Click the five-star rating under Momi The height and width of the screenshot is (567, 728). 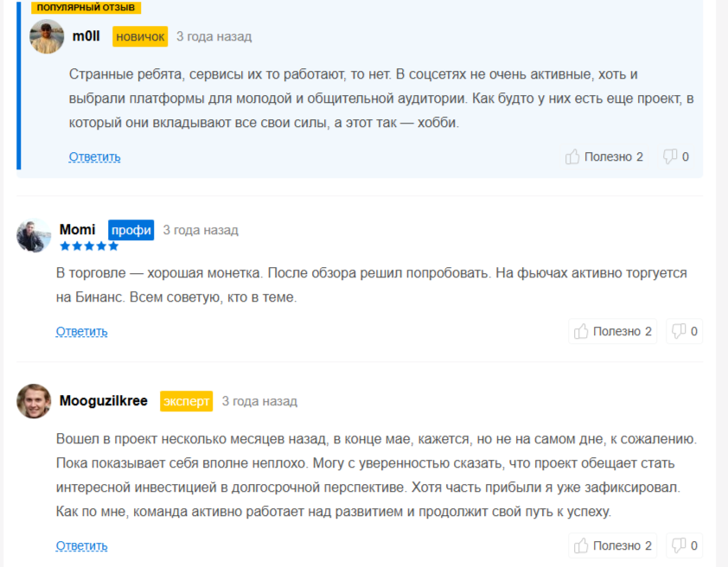(x=89, y=246)
